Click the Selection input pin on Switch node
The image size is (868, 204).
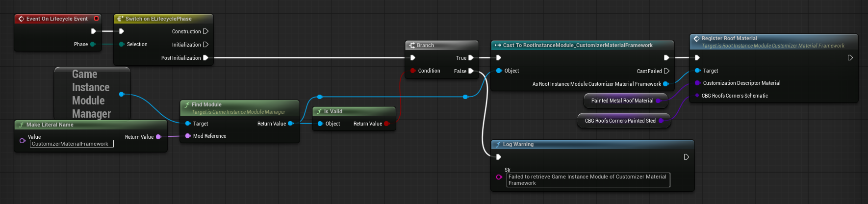122,44
